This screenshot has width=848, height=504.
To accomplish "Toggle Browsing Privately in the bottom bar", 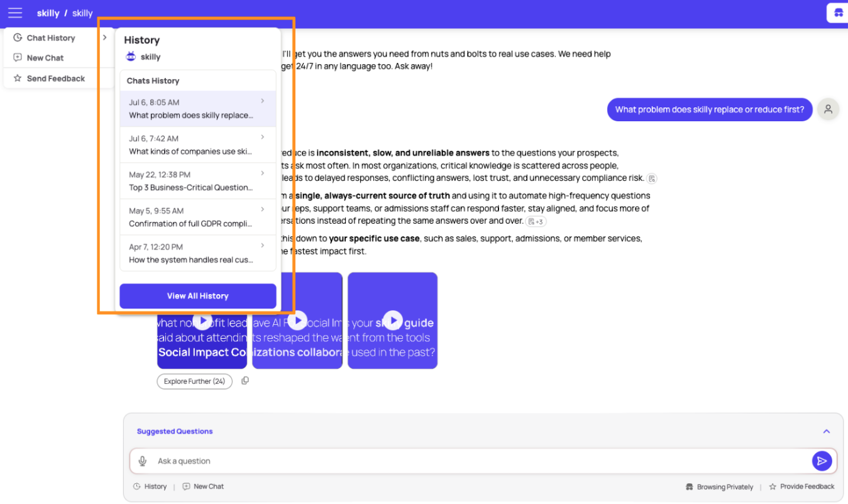I will tap(719, 487).
